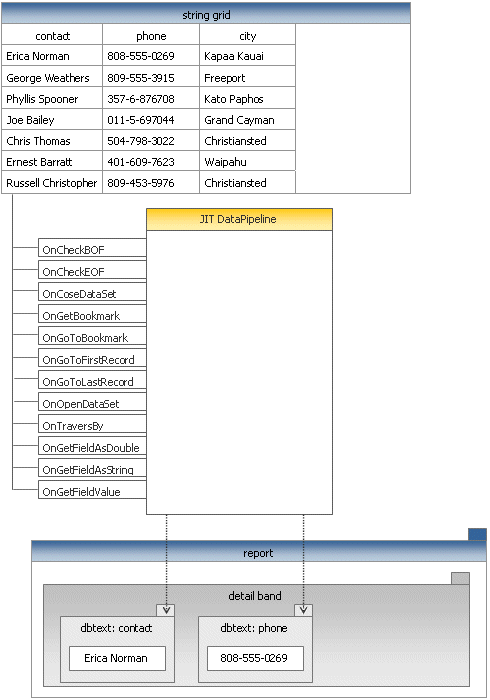Select the city column header

pos(248,35)
